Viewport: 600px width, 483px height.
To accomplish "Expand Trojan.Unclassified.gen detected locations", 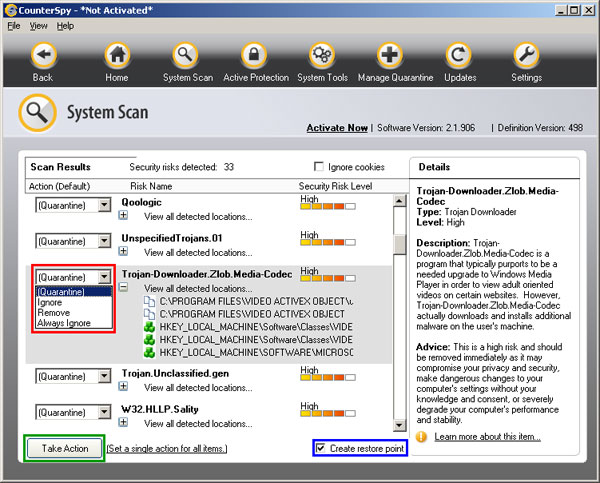I will coord(123,387).
